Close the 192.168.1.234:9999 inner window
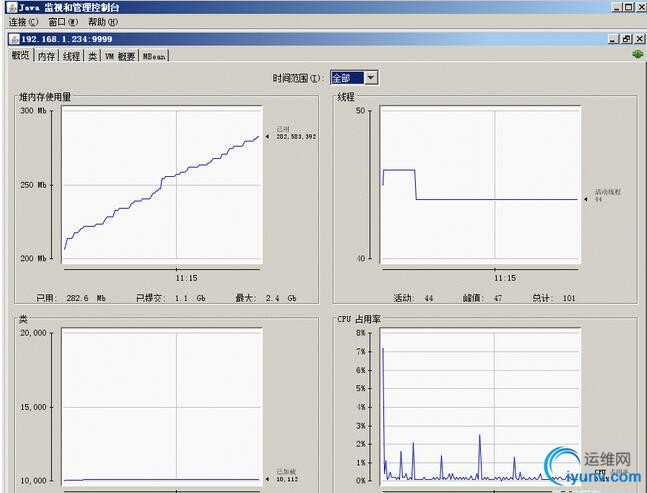This screenshot has width=647, height=493. click(639, 39)
